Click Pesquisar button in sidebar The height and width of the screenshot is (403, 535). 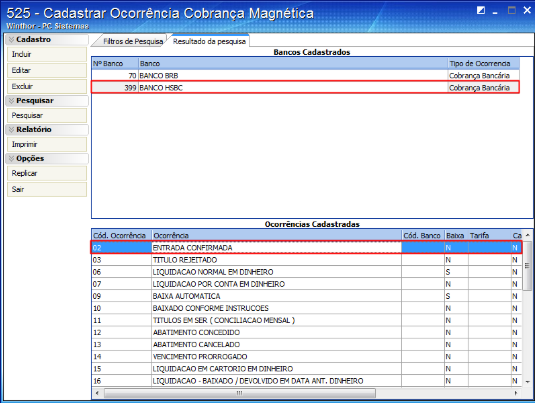tap(47, 115)
